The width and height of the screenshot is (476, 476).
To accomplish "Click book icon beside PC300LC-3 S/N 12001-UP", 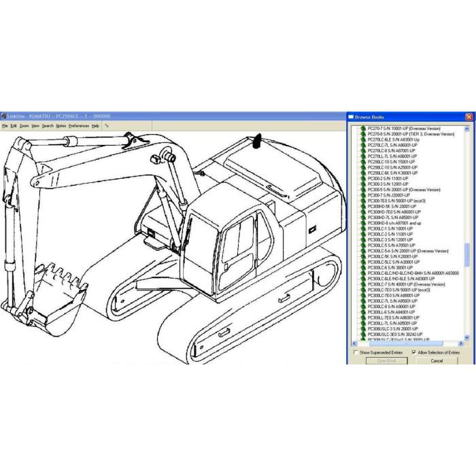I will 362,240.
